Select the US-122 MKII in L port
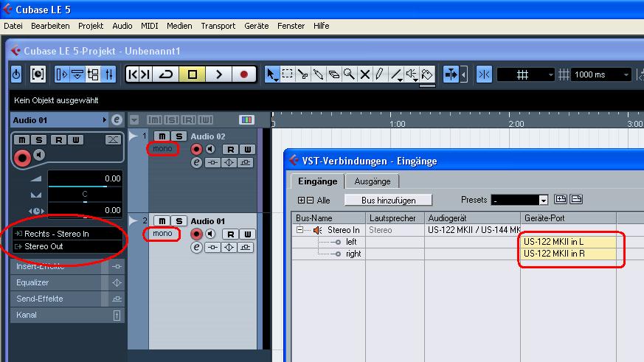The width and height of the screenshot is (644, 362). (x=569, y=242)
